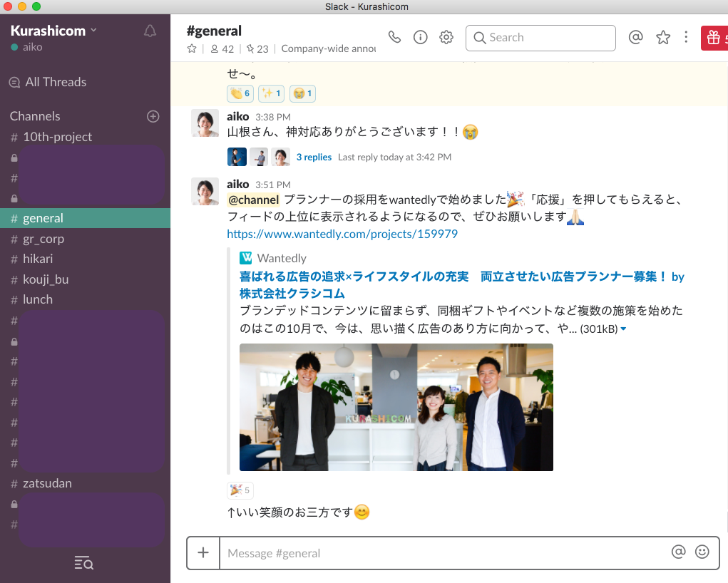Toggle the party popper reaction with 5
Viewport: 728px width, 583px height.
click(x=240, y=490)
